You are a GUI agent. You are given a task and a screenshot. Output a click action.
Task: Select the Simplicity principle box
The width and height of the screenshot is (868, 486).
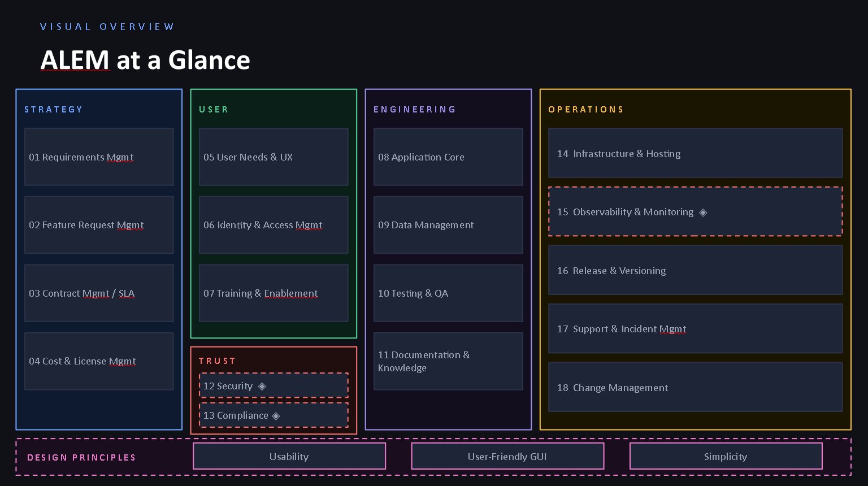[726, 456]
